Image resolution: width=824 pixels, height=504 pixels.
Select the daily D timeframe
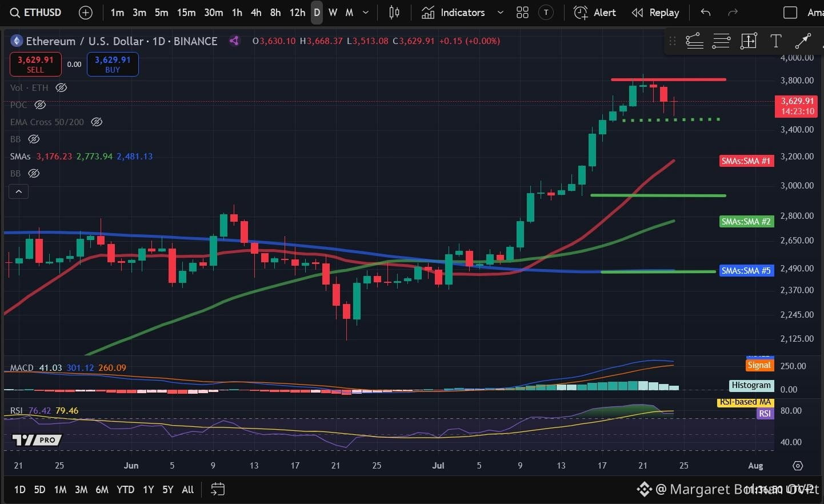pos(317,13)
